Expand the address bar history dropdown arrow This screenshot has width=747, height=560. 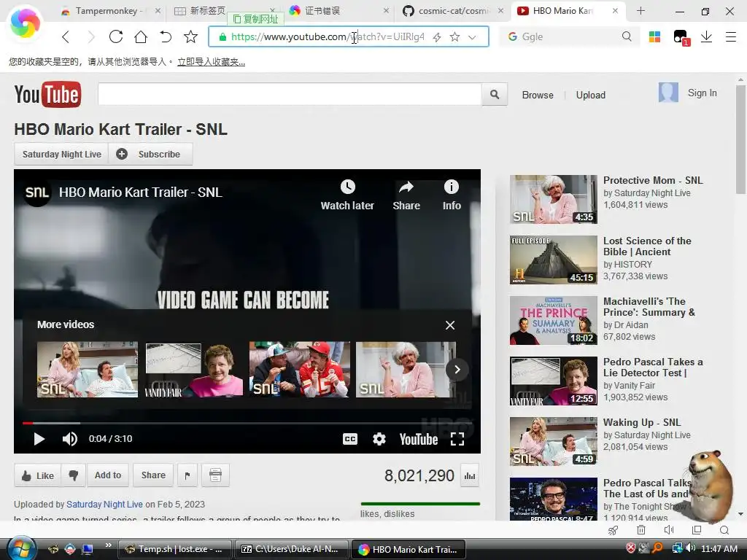pos(472,37)
